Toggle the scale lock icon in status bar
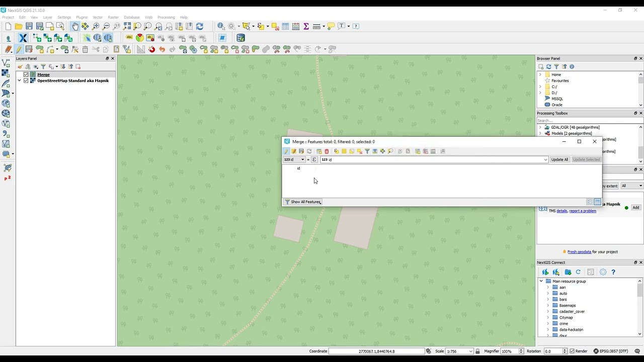The height and width of the screenshot is (362, 644). (477, 351)
